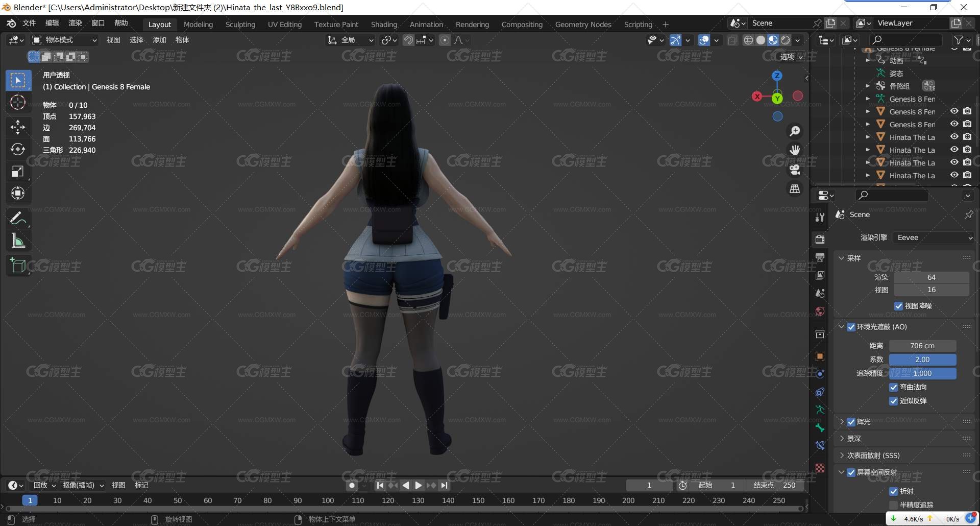Open the Geometry Nodes workspace tab
The image size is (980, 526).
point(583,25)
